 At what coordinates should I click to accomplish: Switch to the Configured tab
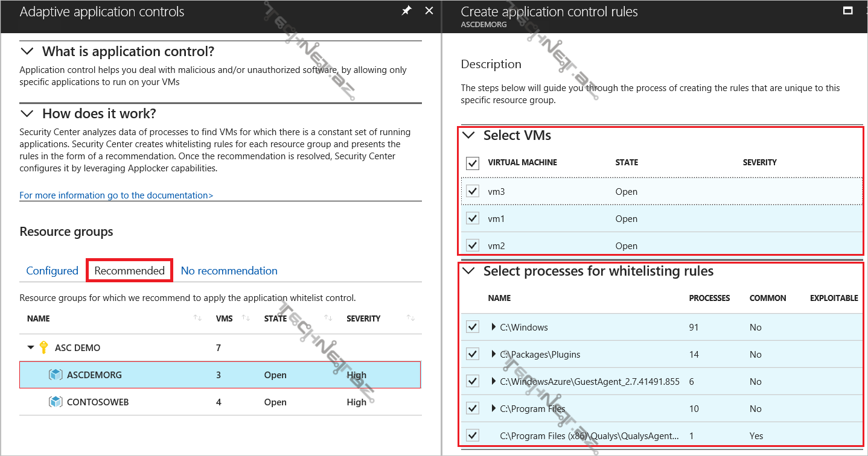pos(52,271)
